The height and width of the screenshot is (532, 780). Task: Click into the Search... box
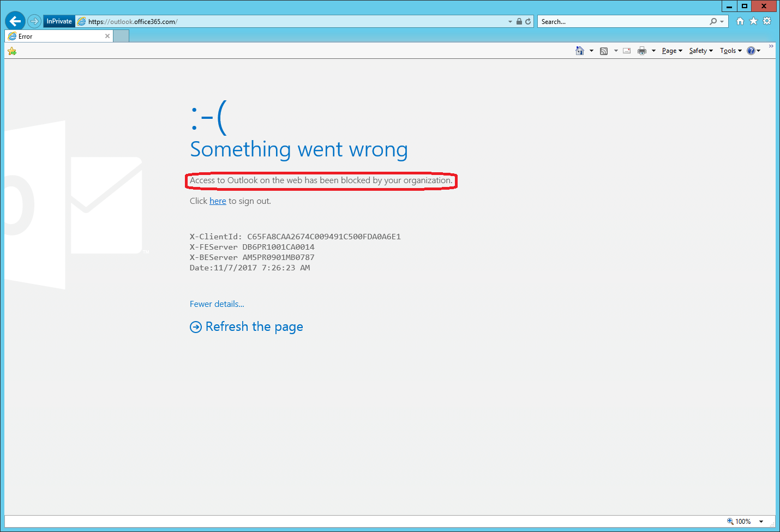pyautogui.click(x=623, y=22)
